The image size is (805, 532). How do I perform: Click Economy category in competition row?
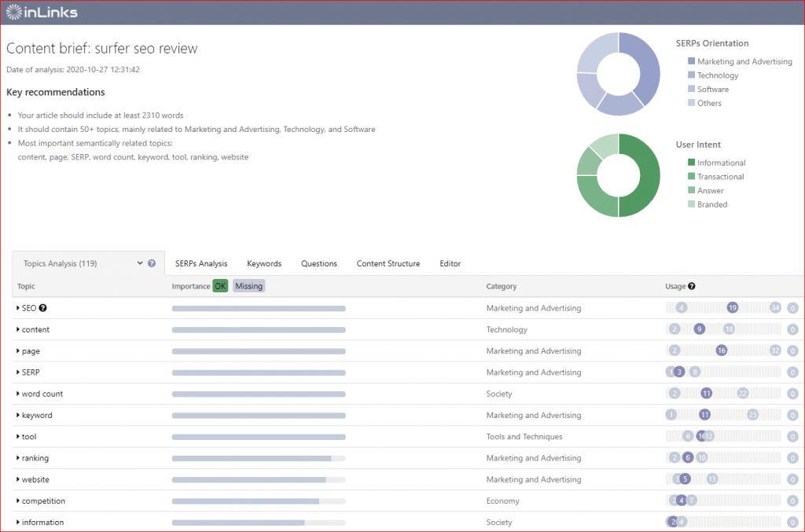click(x=502, y=501)
